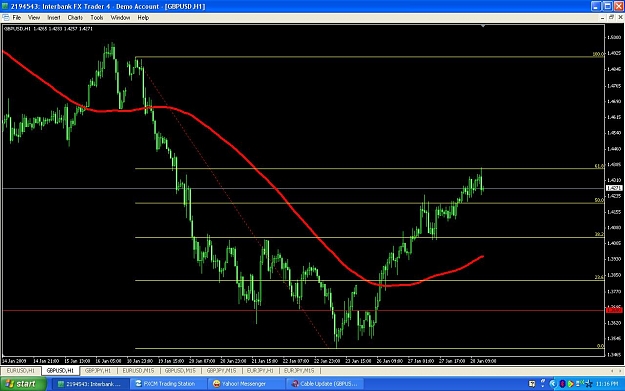Click the application icon in title bar
Viewport: 625px width, 391px height.
pos(5,6)
